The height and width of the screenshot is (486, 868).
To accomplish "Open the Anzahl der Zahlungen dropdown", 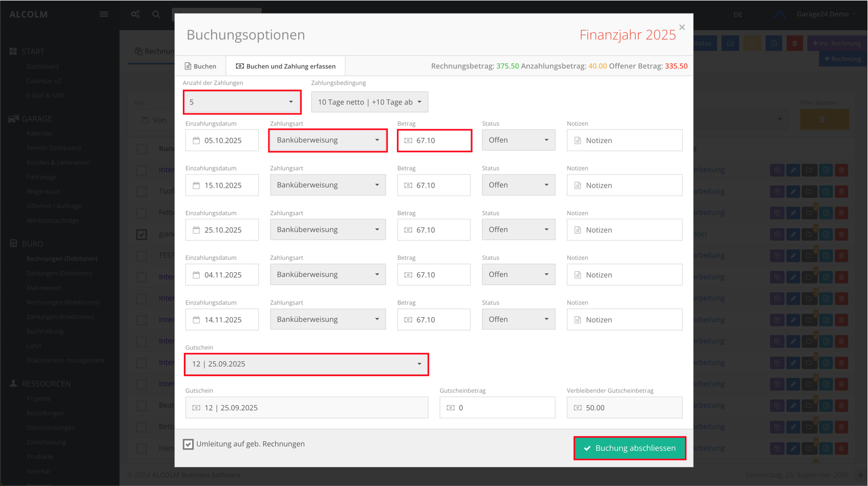I will (242, 102).
